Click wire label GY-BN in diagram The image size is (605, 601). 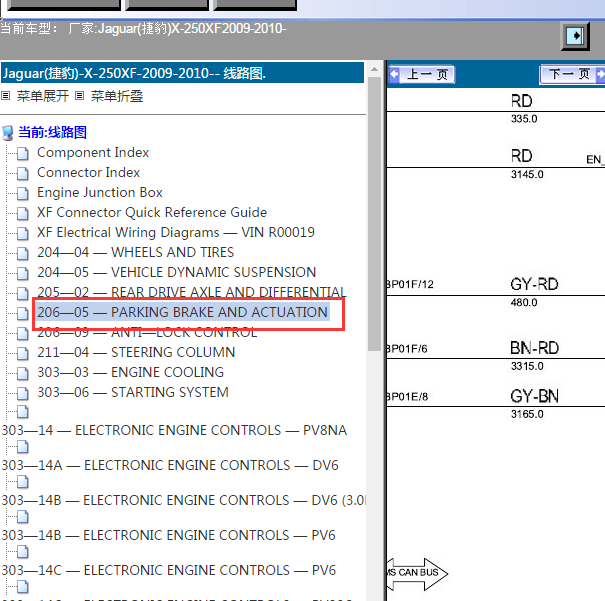534,396
